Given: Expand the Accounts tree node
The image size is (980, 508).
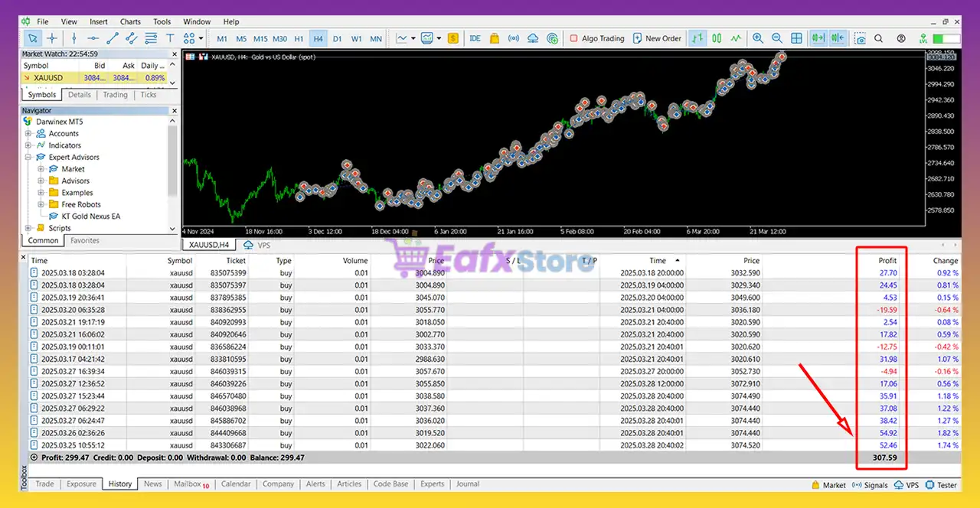Looking at the screenshot, I should click(x=28, y=133).
